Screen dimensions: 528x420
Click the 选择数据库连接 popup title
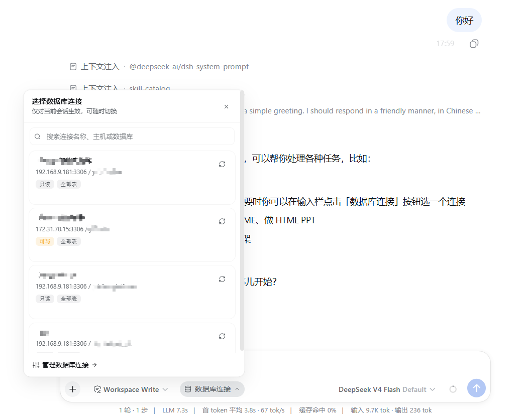coord(57,101)
